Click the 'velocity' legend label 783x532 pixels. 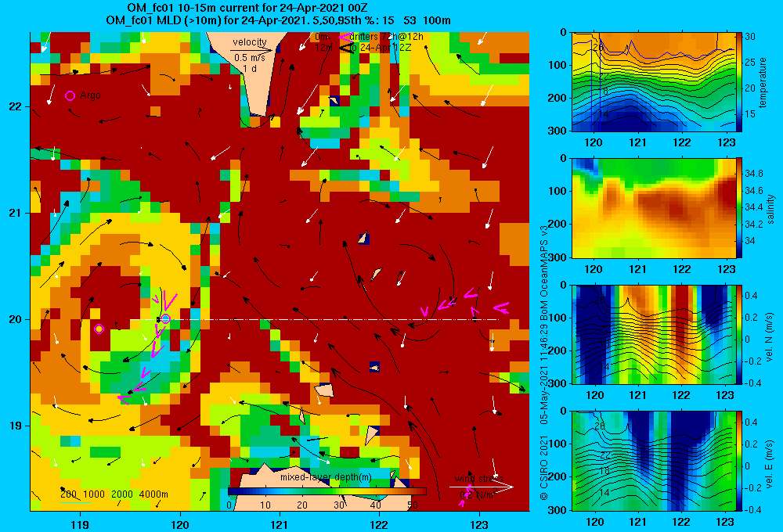pos(250,42)
